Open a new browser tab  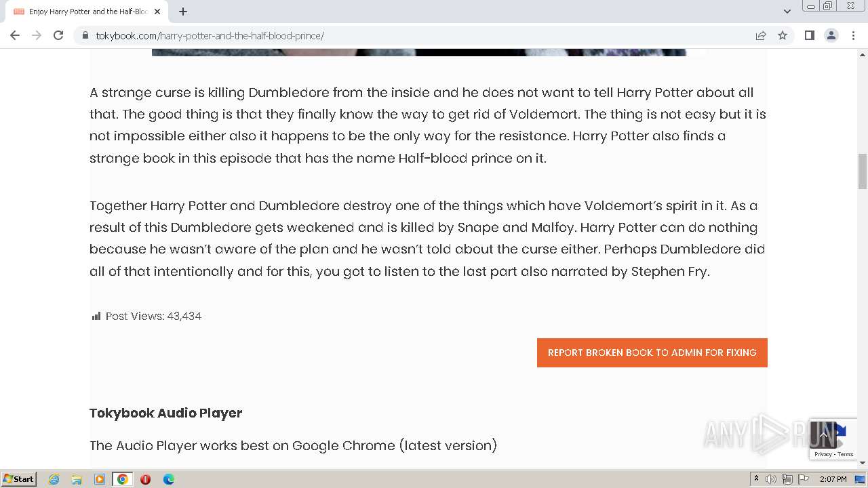pos(183,12)
